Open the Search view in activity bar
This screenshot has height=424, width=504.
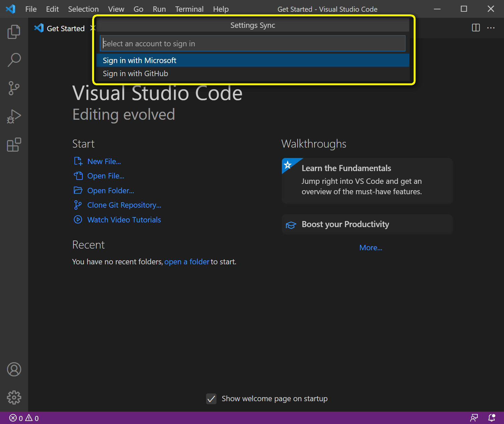pyautogui.click(x=14, y=60)
